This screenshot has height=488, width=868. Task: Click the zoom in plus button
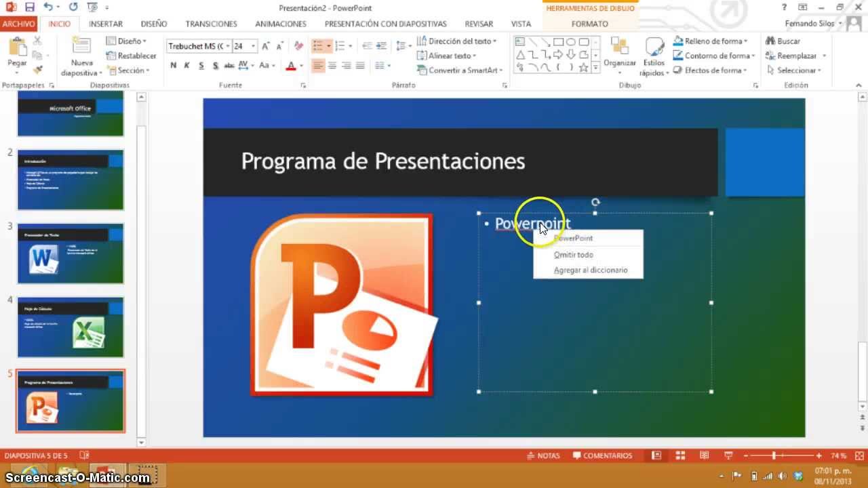coord(818,455)
